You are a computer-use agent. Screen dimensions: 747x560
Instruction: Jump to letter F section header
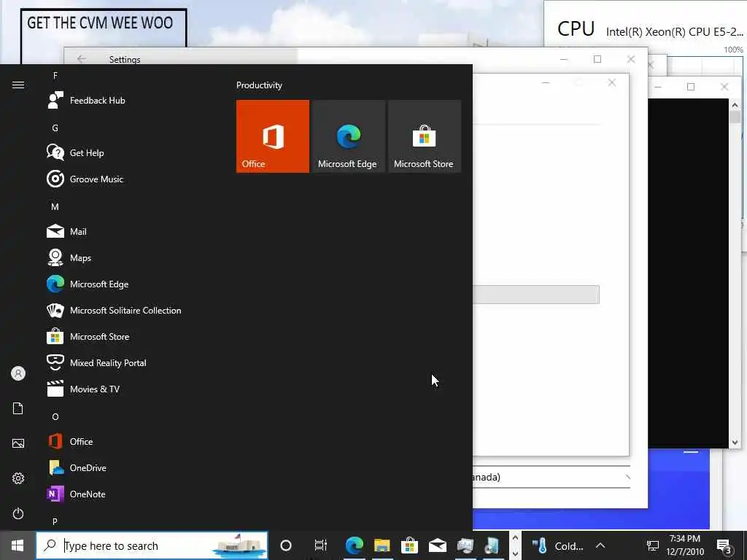pos(55,76)
